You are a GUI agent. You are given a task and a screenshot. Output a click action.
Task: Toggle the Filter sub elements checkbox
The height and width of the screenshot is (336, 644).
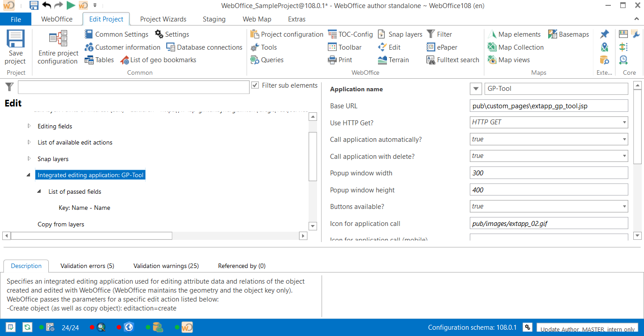coord(255,85)
